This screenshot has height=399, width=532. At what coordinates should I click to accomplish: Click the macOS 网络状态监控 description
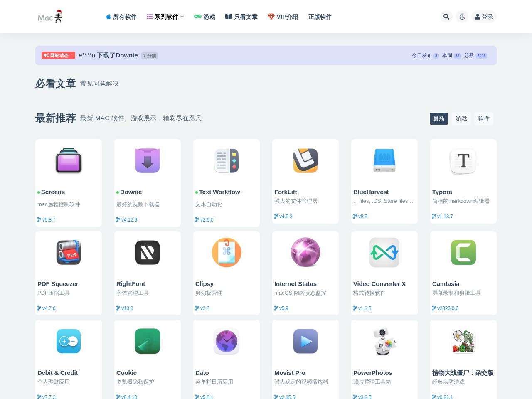pos(300,293)
